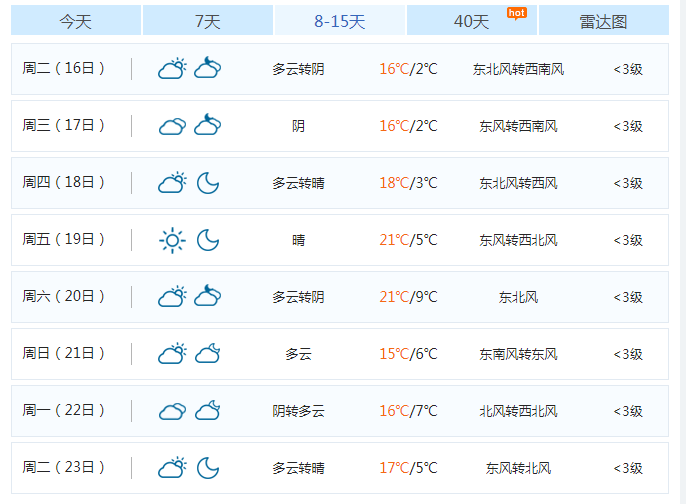Select the date 周一（22日）
Image resolution: width=686 pixels, height=504 pixels.
64,411
